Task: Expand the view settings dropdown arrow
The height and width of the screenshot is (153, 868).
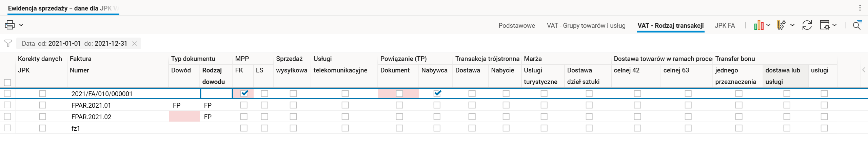Action: [834, 25]
